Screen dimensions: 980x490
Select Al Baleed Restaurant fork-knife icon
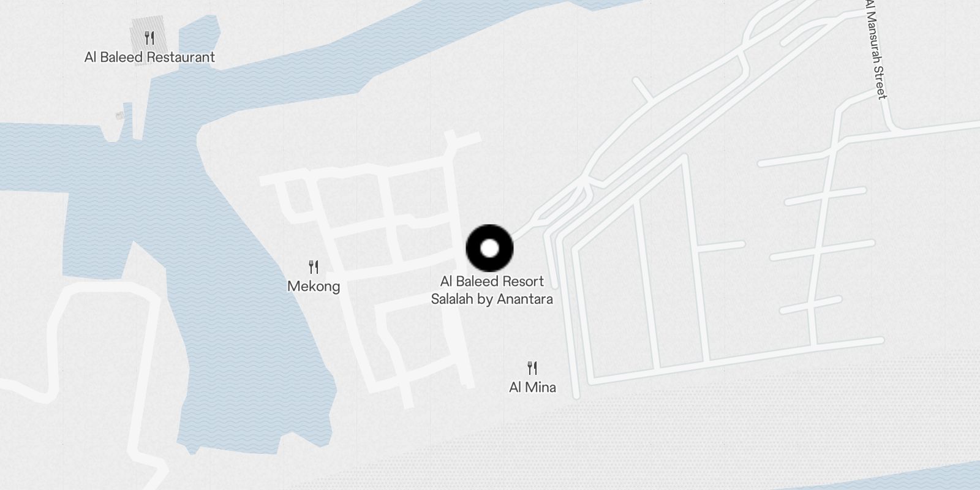pyautogui.click(x=149, y=38)
